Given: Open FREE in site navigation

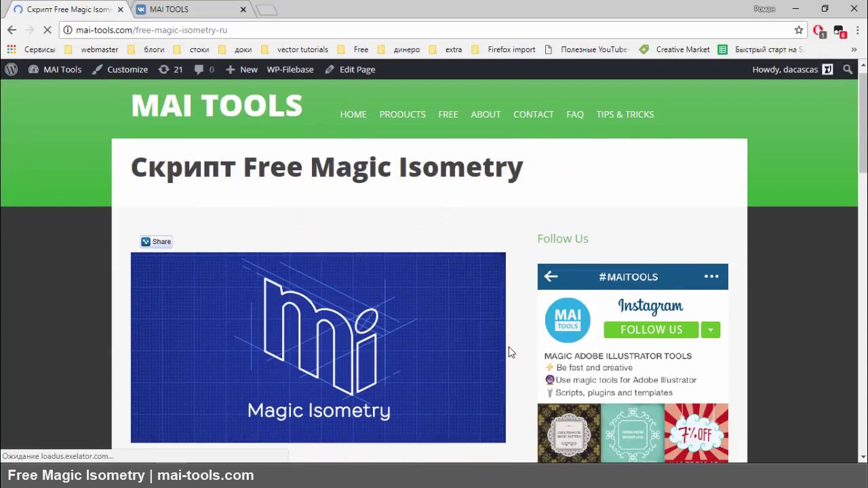Looking at the screenshot, I should click(448, 115).
